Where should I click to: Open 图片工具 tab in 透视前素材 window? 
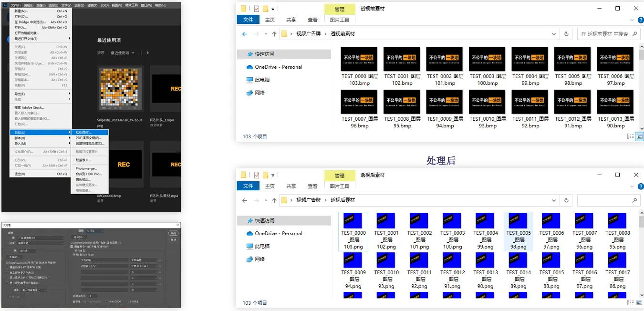(340, 20)
